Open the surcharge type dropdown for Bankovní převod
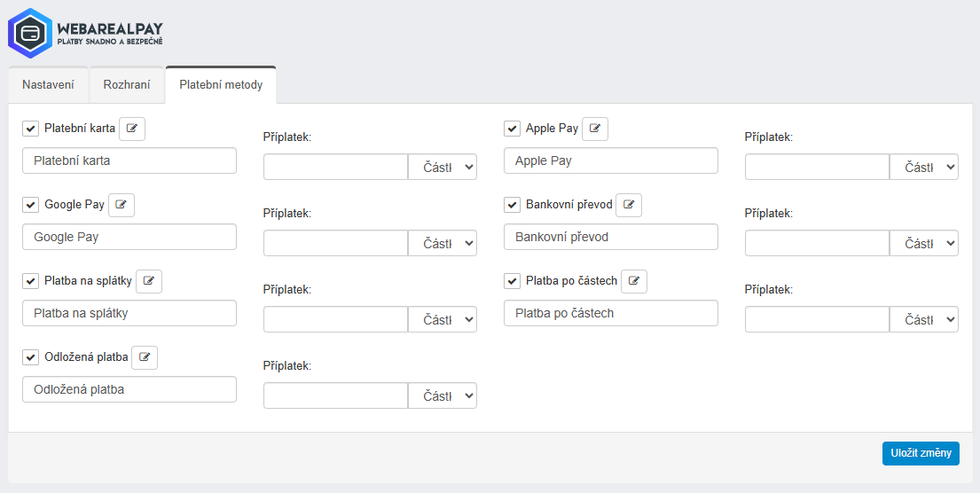 tap(923, 243)
